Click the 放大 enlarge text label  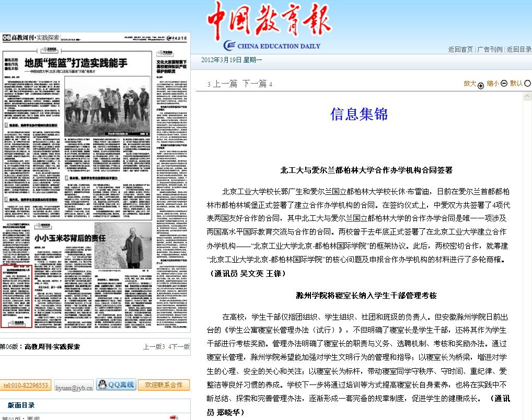click(470, 84)
